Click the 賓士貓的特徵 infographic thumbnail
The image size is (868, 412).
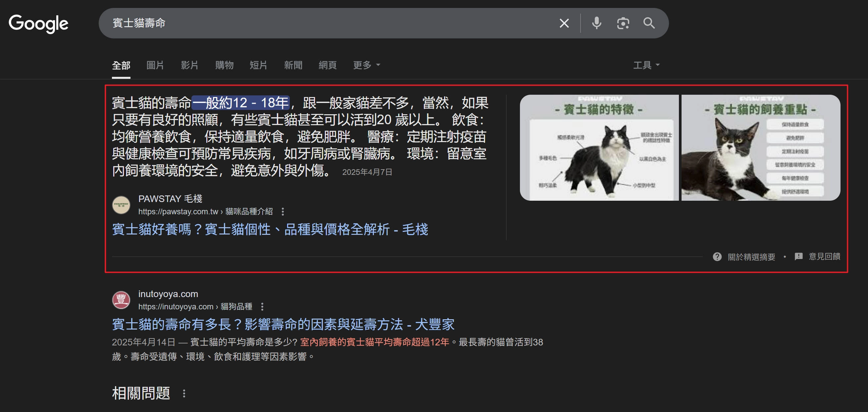pos(600,148)
